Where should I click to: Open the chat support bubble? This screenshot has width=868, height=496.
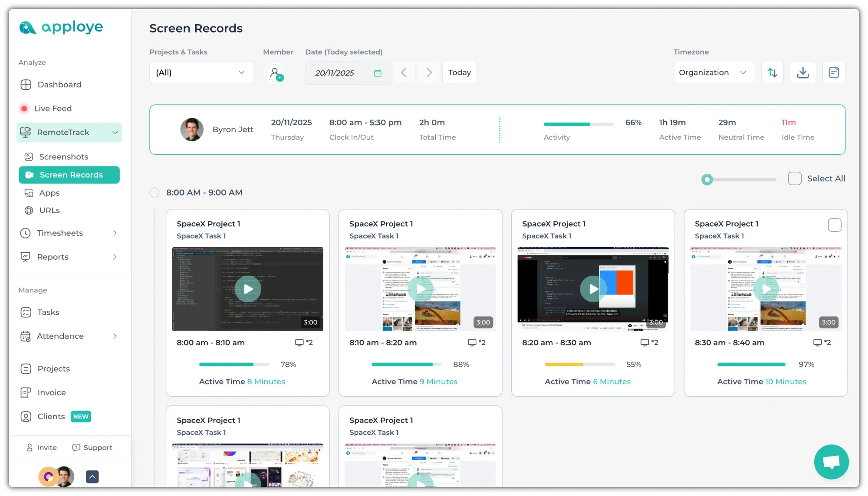(831, 462)
